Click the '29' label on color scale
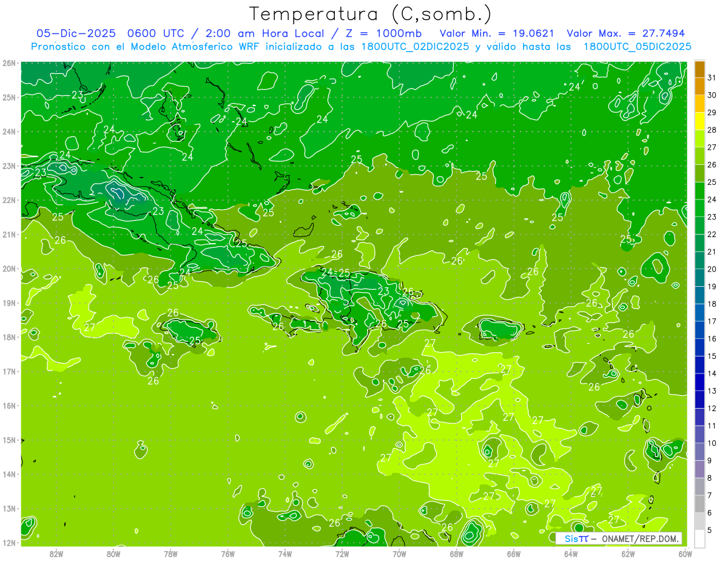The image size is (728, 562). [712, 113]
